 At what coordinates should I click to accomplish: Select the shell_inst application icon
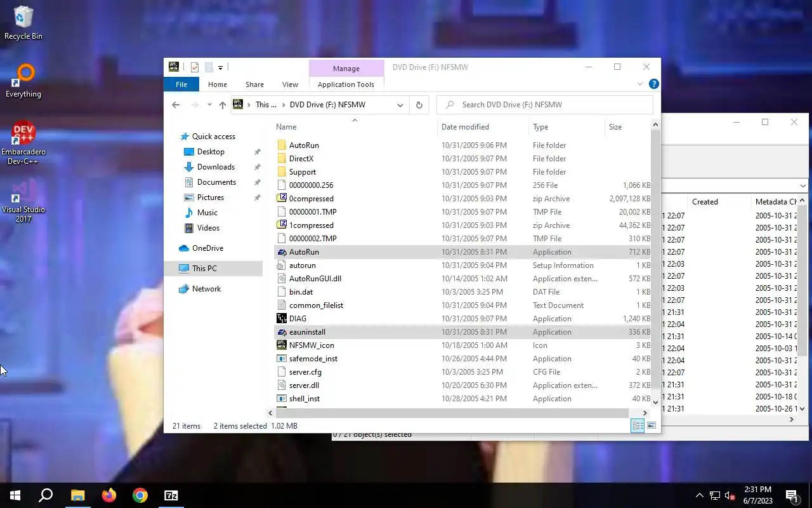[282, 399]
